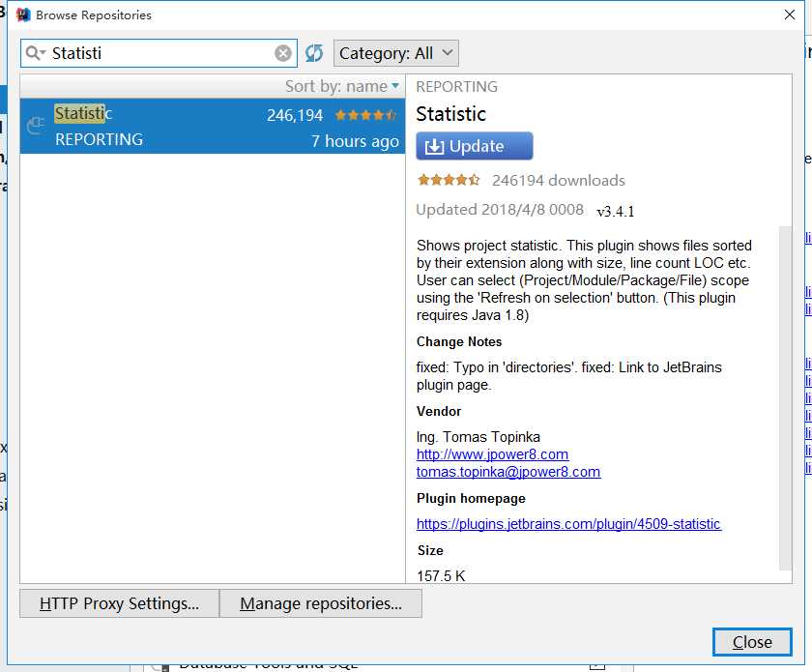Viewport: 812px width, 672px height.
Task: Email tomas.topinka@jpower8.com link
Action: (508, 472)
